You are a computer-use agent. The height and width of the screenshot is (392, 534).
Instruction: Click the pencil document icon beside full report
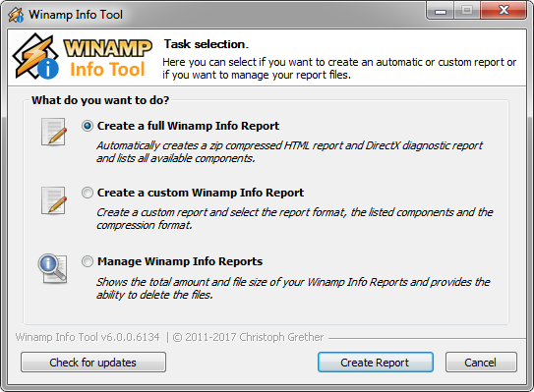click(x=54, y=132)
